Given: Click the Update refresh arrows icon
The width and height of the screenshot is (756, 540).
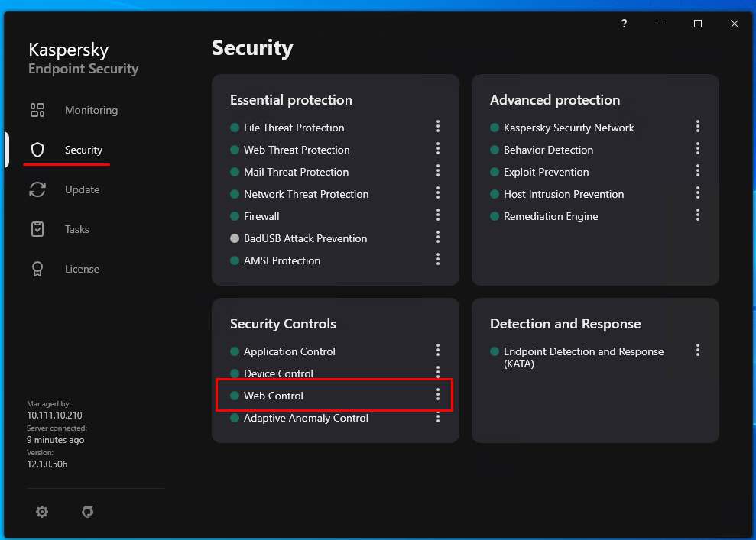Looking at the screenshot, I should coord(37,189).
